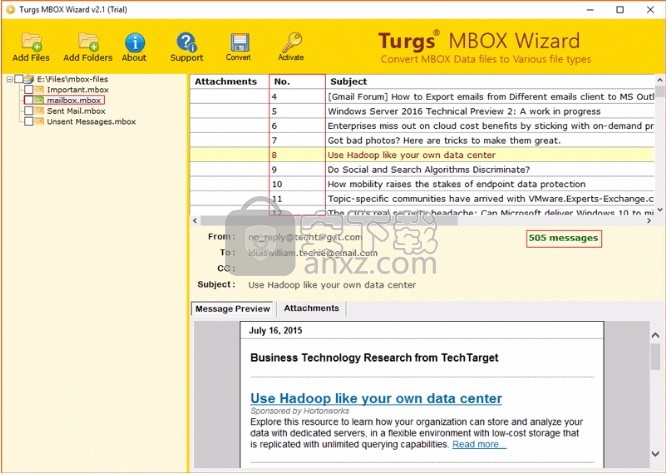Click the Add Files toolbar icon
This screenshot has height=475, width=667.
[x=31, y=42]
